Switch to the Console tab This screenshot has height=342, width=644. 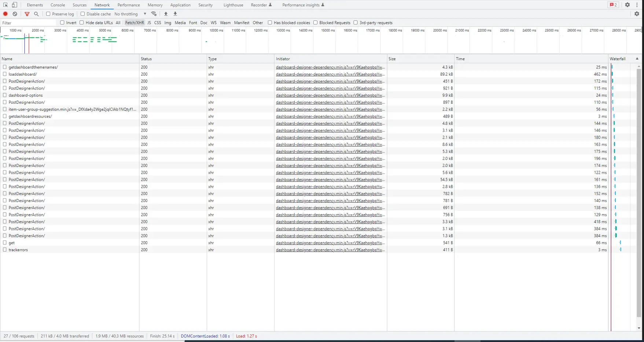pos(58,5)
